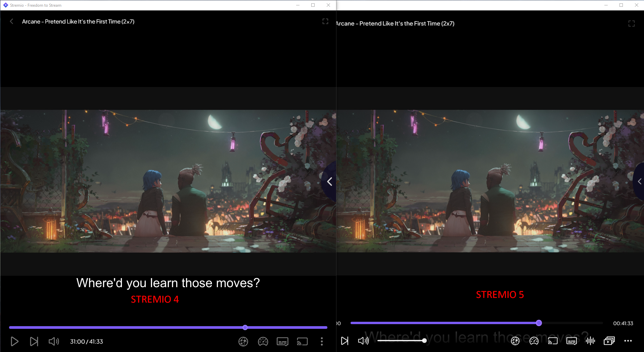Open subtitles menu in Stremio 4
Image resolution: width=644 pixels, height=352 pixels.
coord(282,342)
